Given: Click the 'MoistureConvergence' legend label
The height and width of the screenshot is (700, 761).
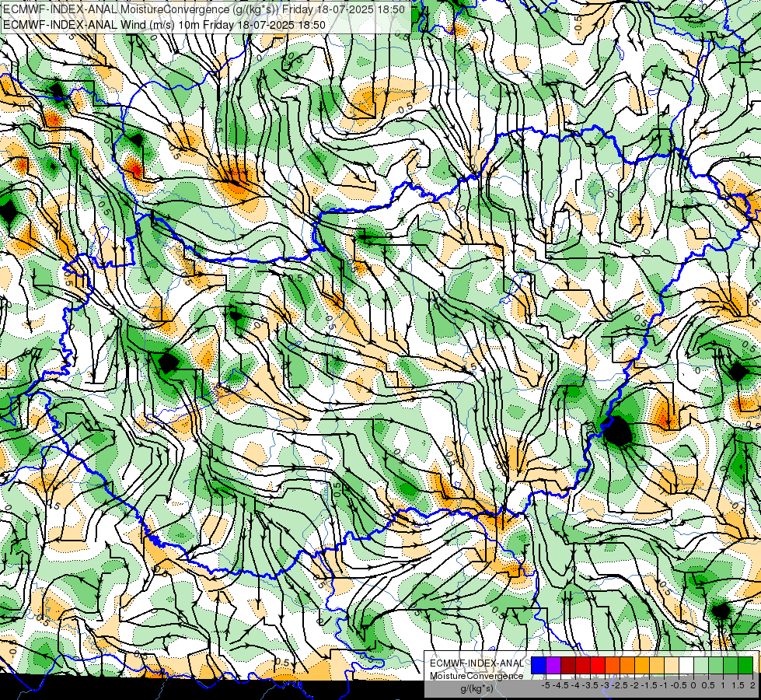Looking at the screenshot, I should (x=476, y=676).
